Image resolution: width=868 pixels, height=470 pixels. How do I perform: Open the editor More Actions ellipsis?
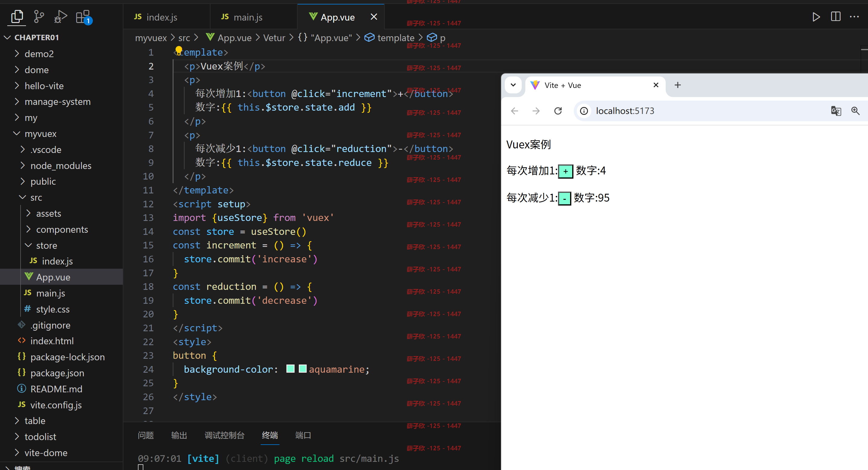pyautogui.click(x=854, y=17)
